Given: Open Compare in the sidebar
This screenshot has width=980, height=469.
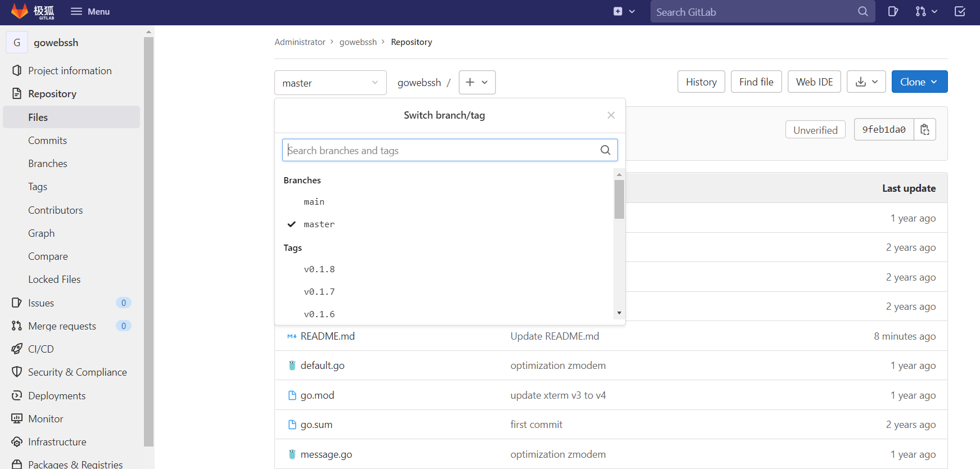Looking at the screenshot, I should pyautogui.click(x=48, y=256).
